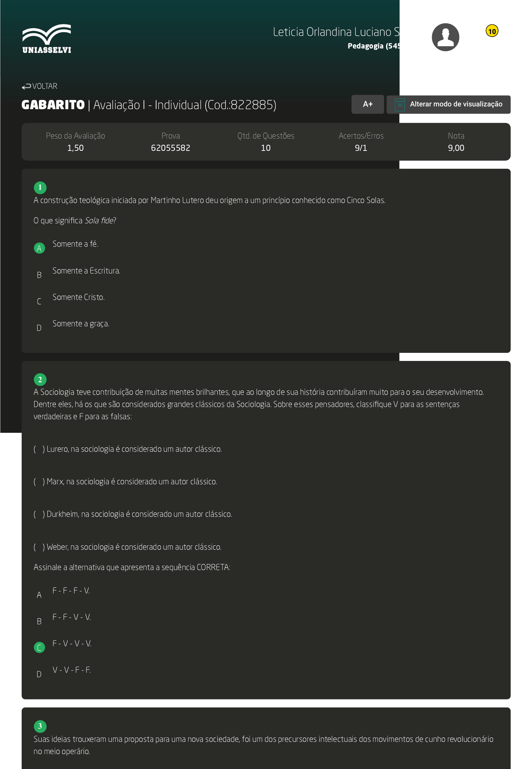Viewport: 532px width, 769px height.
Task: Click the Uniasselvi logo
Action: click(47, 39)
